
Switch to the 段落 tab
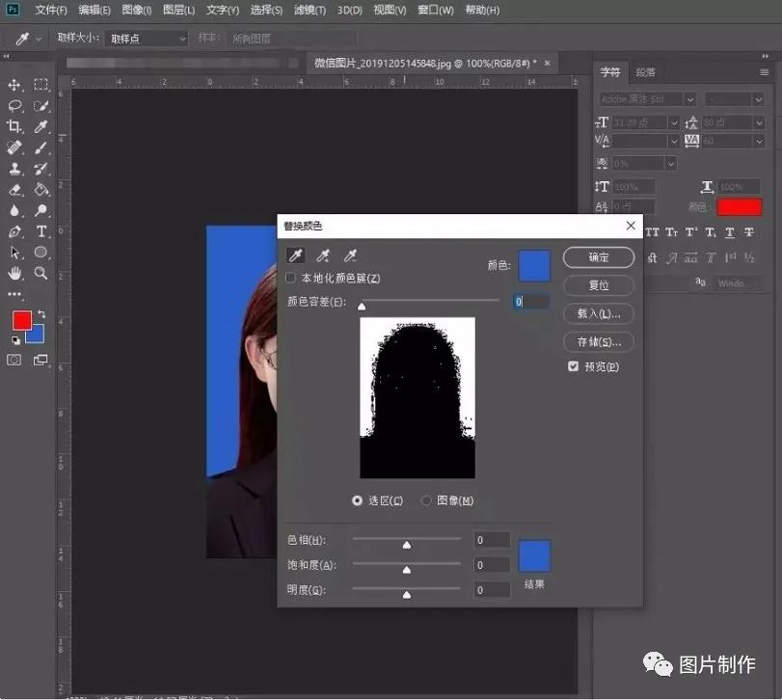click(x=645, y=72)
